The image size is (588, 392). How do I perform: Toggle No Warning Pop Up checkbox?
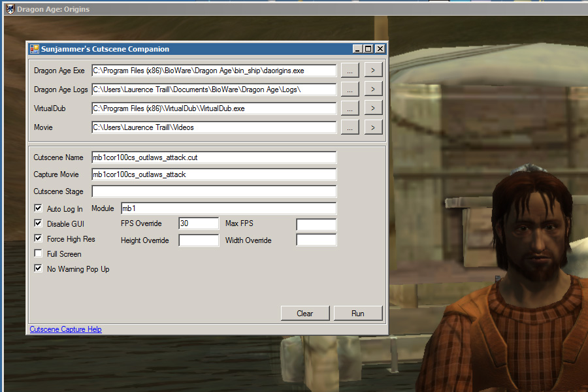39,269
